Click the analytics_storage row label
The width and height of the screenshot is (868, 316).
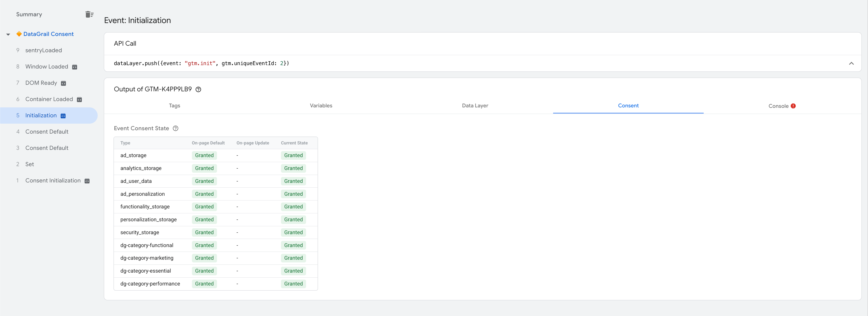tap(141, 168)
